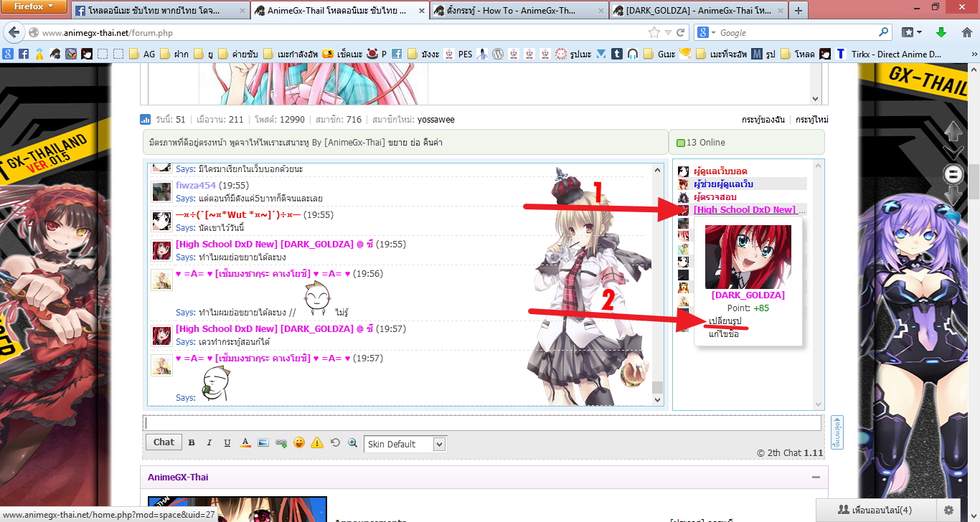980x522 pixels.
Task: Click the [DARK_GOLDZA] avatar thumbnail in popup
Action: pyautogui.click(x=748, y=257)
